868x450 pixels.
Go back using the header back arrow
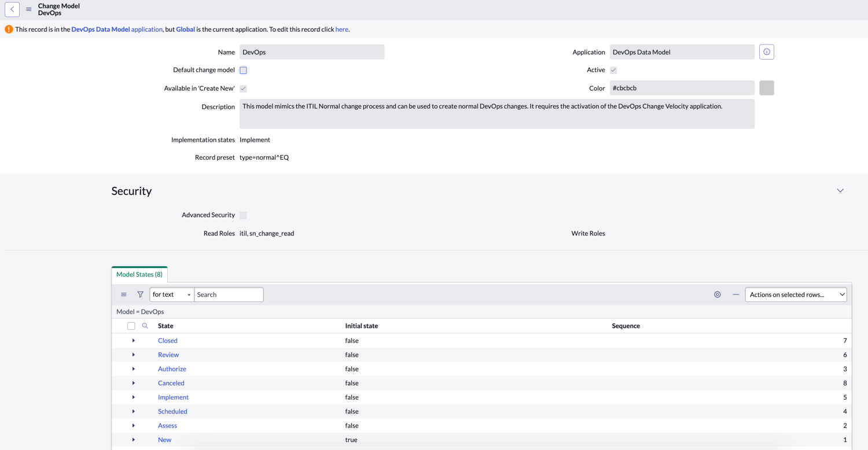(x=12, y=9)
